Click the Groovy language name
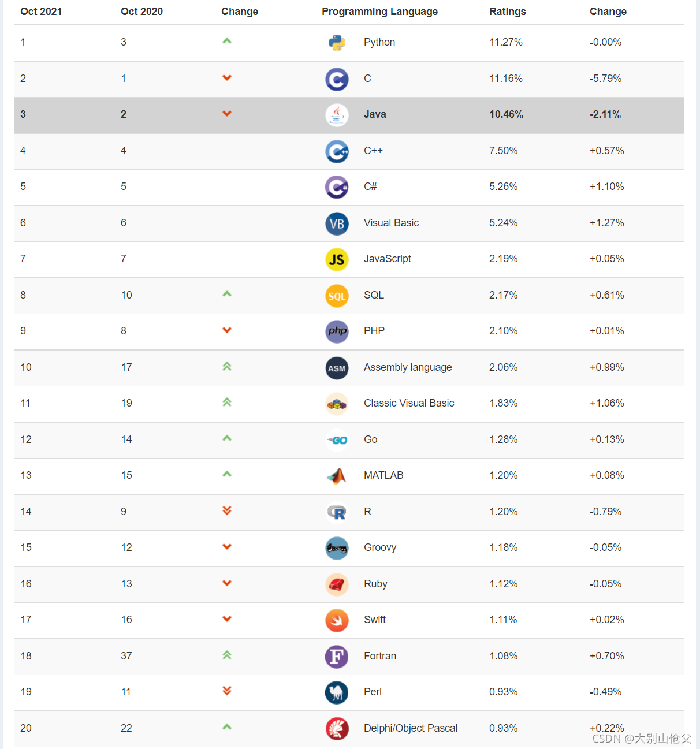This screenshot has height=749, width=700. (x=380, y=547)
